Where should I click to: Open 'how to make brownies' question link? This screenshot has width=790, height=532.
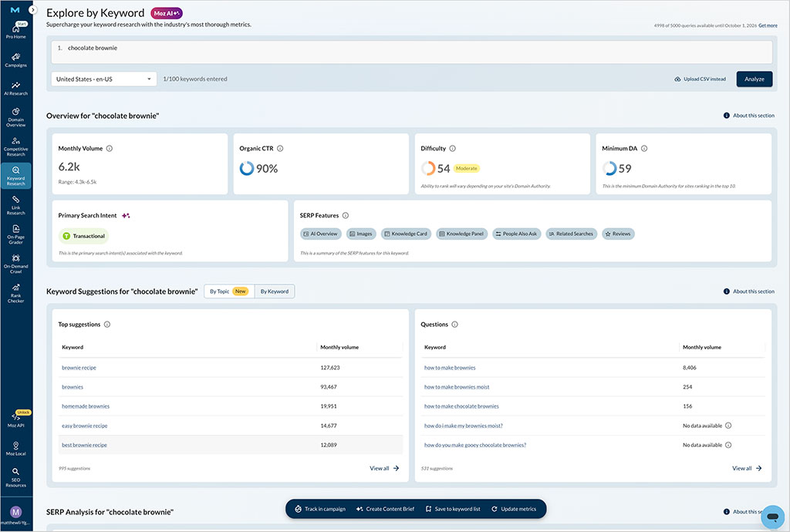pyautogui.click(x=450, y=368)
